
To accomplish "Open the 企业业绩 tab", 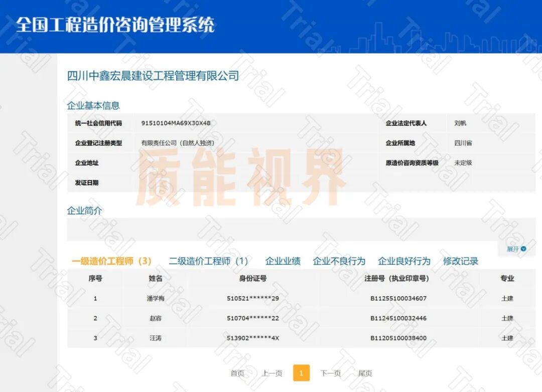I will click(283, 261).
